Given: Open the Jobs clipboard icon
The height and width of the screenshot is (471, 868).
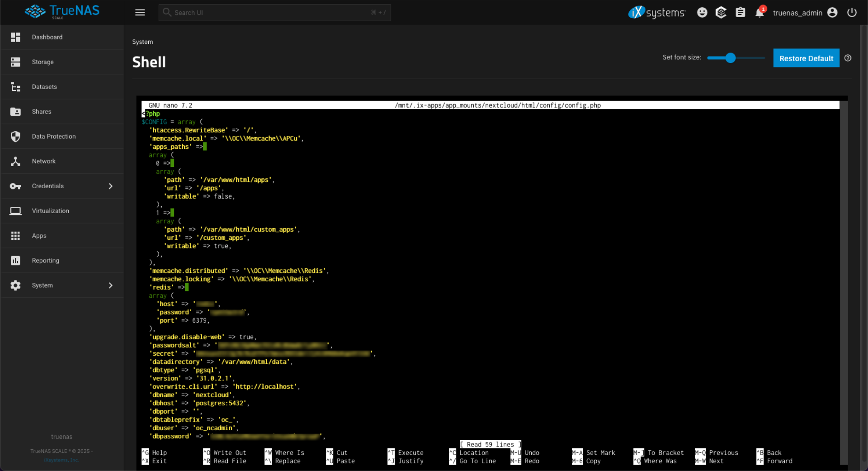Looking at the screenshot, I should click(x=741, y=13).
